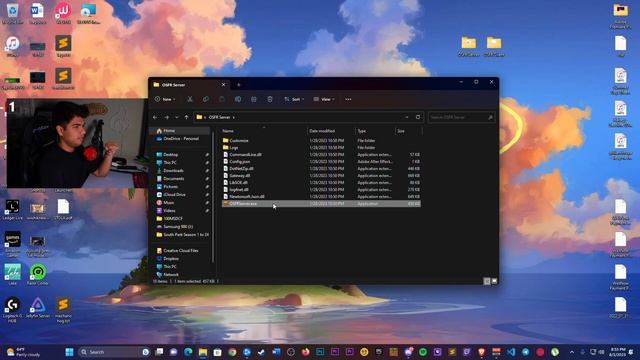Click the Cut scissors icon

[x=190, y=99]
